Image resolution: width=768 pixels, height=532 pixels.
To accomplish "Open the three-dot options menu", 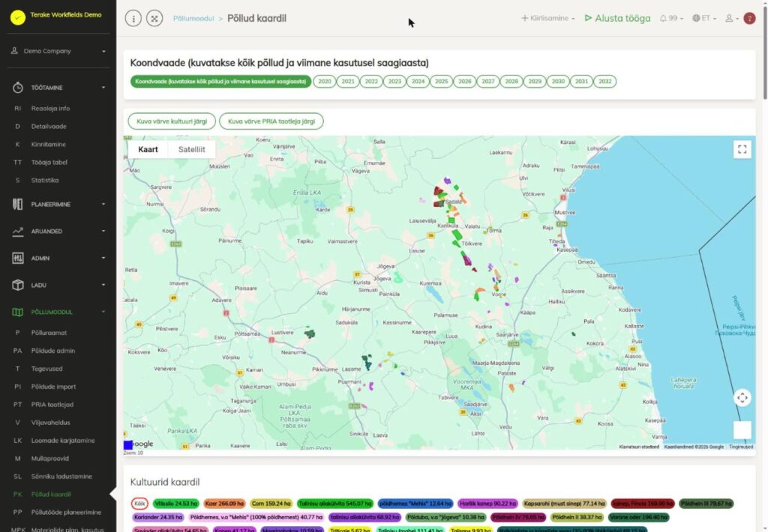I will [x=133, y=19].
